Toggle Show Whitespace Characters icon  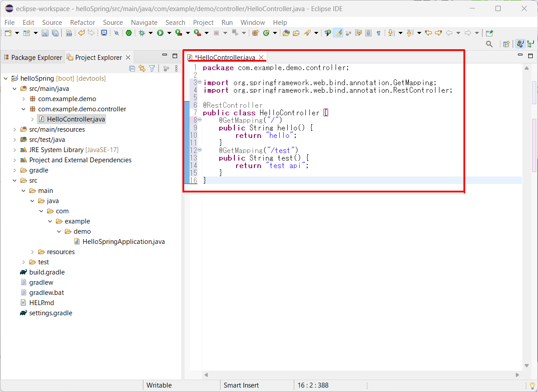point(379,33)
